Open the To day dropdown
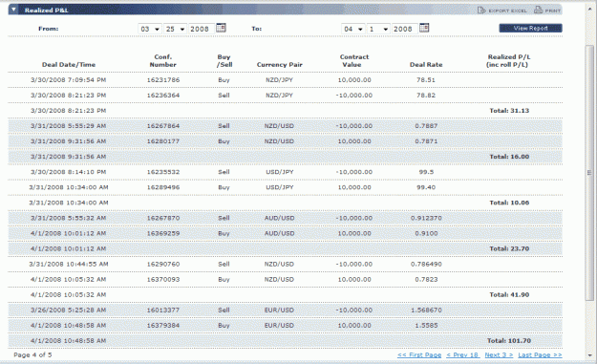The image size is (597, 364). click(x=378, y=29)
